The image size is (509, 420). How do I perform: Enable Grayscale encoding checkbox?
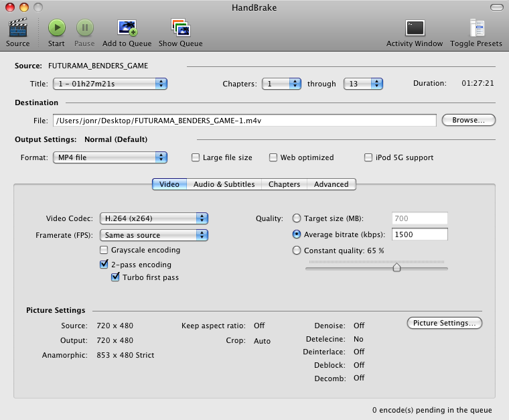104,250
